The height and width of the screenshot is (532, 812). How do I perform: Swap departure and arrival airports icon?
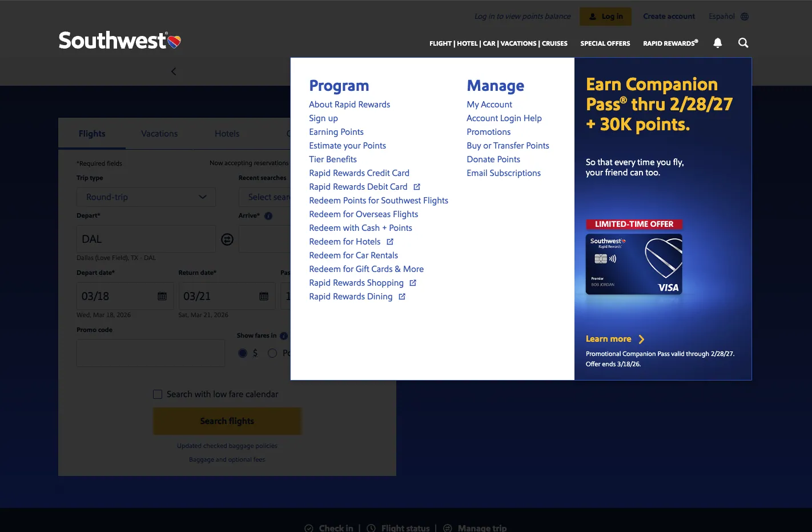tap(227, 239)
